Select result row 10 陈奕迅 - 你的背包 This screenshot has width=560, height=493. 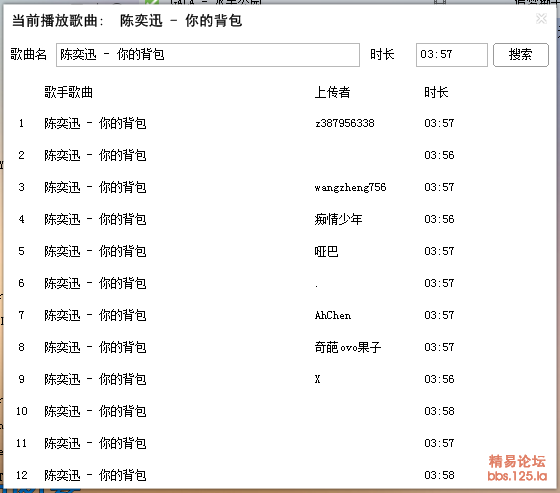click(279, 411)
